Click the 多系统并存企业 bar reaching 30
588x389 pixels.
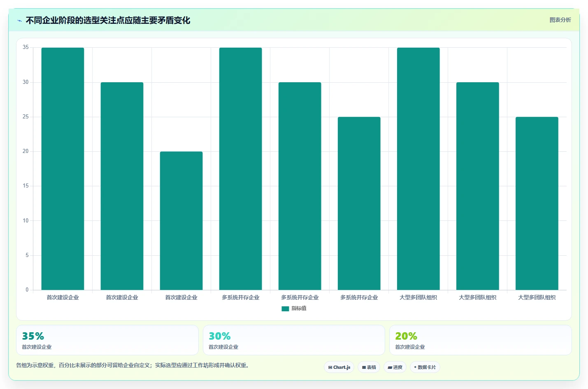click(x=300, y=186)
